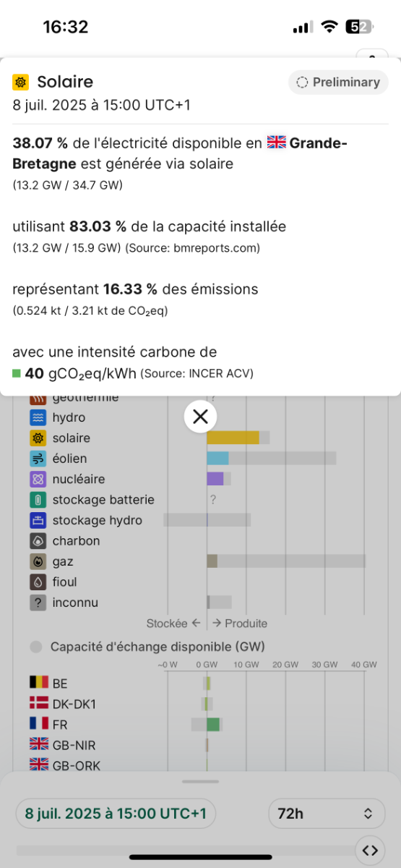The width and height of the screenshot is (401, 868).
Task: Tap the gaz flame icon
Action: tap(38, 561)
